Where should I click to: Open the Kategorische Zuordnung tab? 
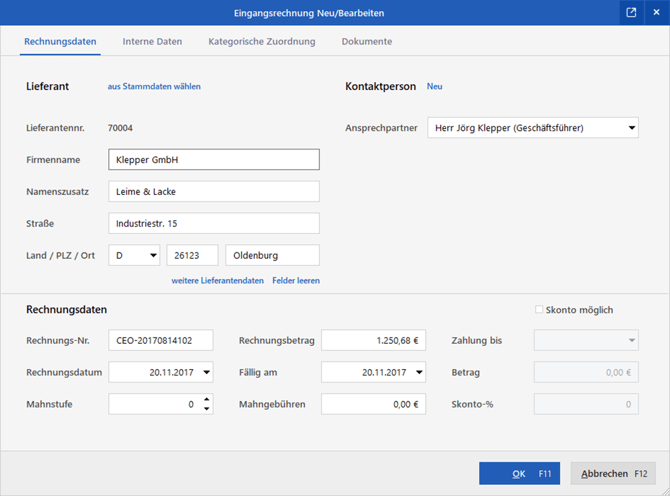[x=261, y=42]
